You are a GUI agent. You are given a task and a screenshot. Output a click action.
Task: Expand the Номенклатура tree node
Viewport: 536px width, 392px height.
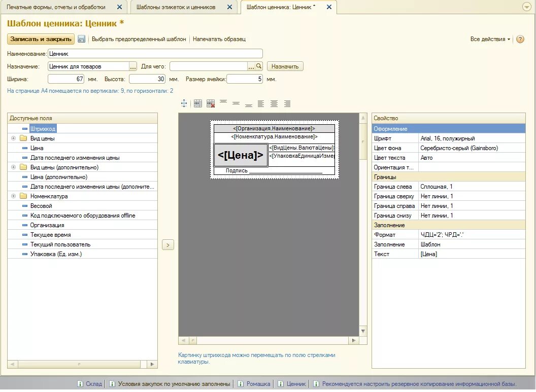click(x=13, y=196)
